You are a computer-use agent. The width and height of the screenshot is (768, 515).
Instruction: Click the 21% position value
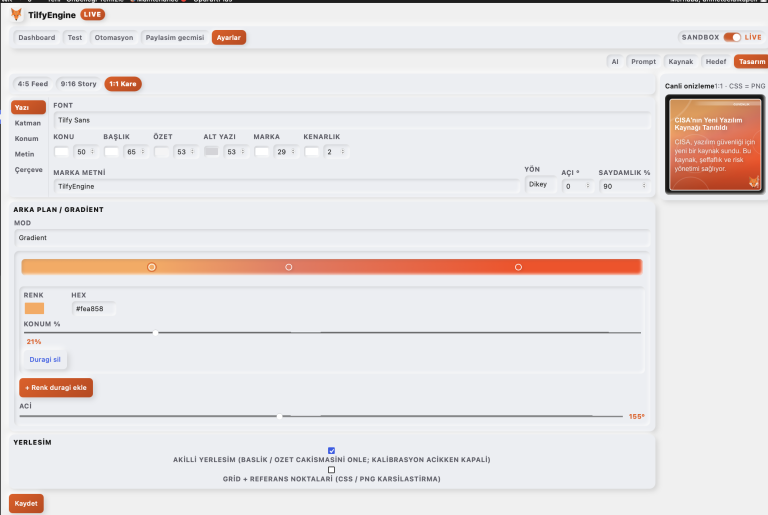[x=34, y=342]
